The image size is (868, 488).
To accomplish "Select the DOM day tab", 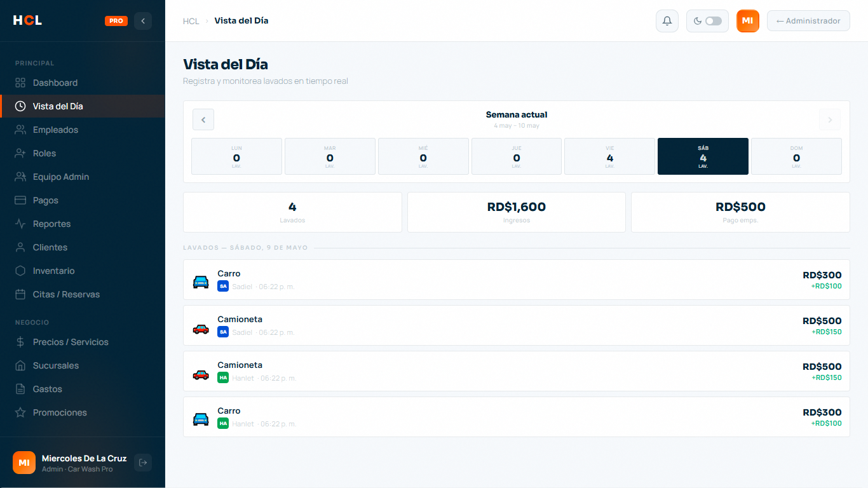I will [x=796, y=156].
